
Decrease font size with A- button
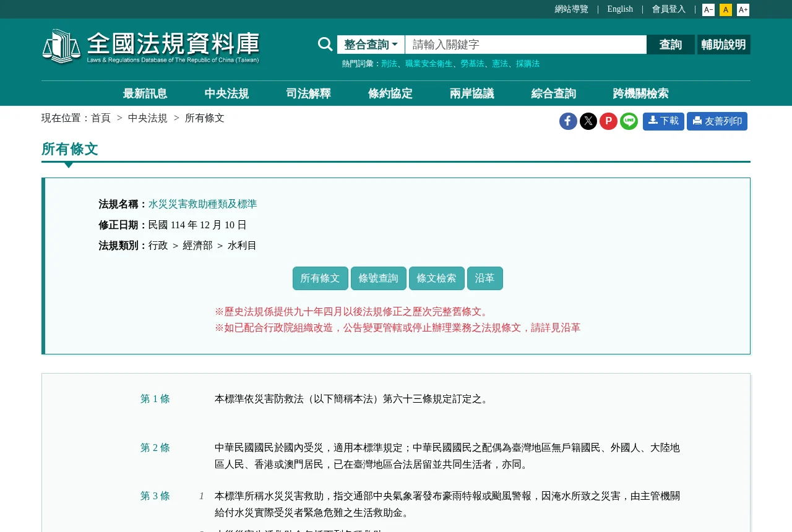[708, 10]
